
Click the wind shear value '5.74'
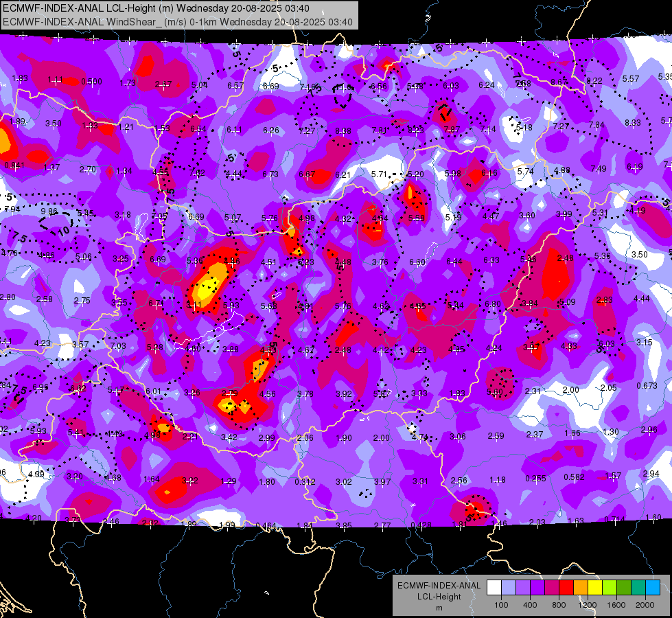click(525, 171)
